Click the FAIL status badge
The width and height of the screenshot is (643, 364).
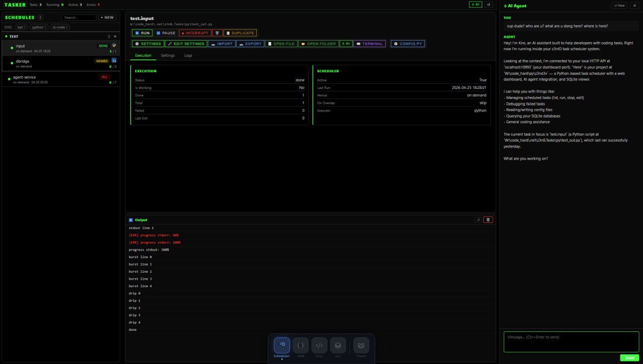[x=104, y=77]
